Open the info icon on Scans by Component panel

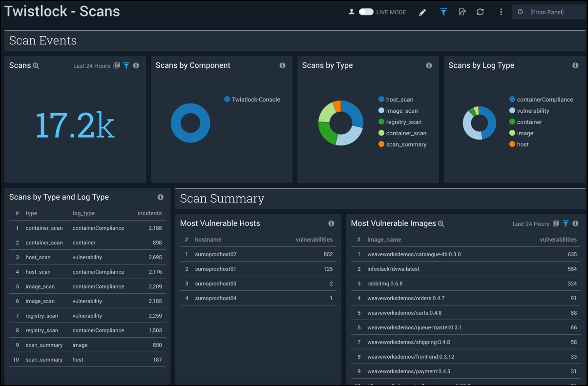point(282,65)
